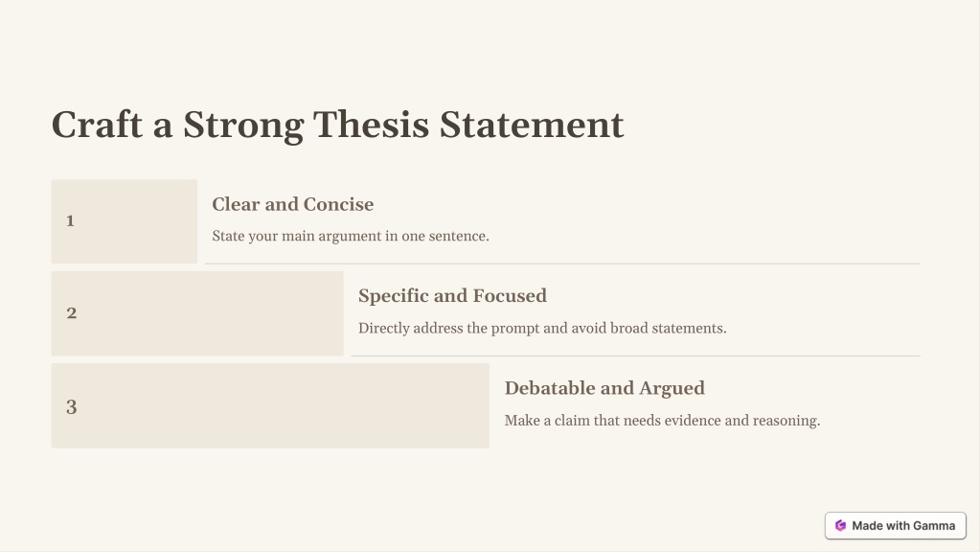Click the word Thesis in the title
Viewport: 980px width, 552px height.
[x=371, y=125]
